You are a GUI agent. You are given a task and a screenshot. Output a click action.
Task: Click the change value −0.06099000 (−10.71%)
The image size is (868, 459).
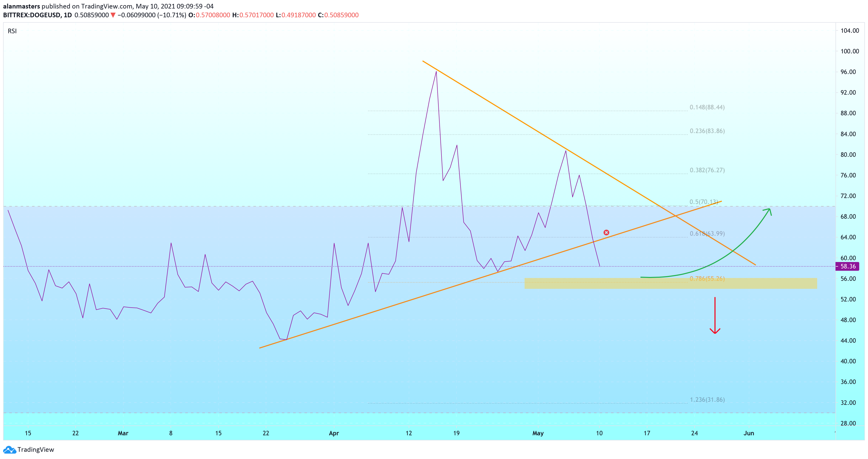pos(152,15)
